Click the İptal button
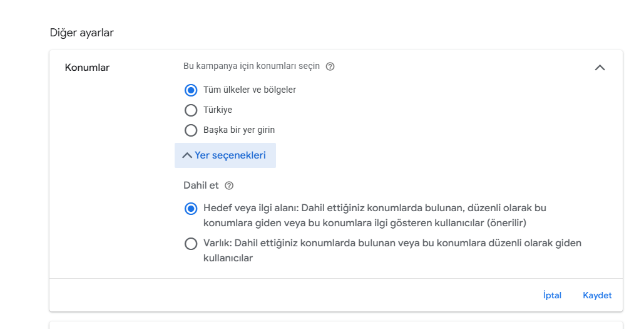 coord(552,295)
